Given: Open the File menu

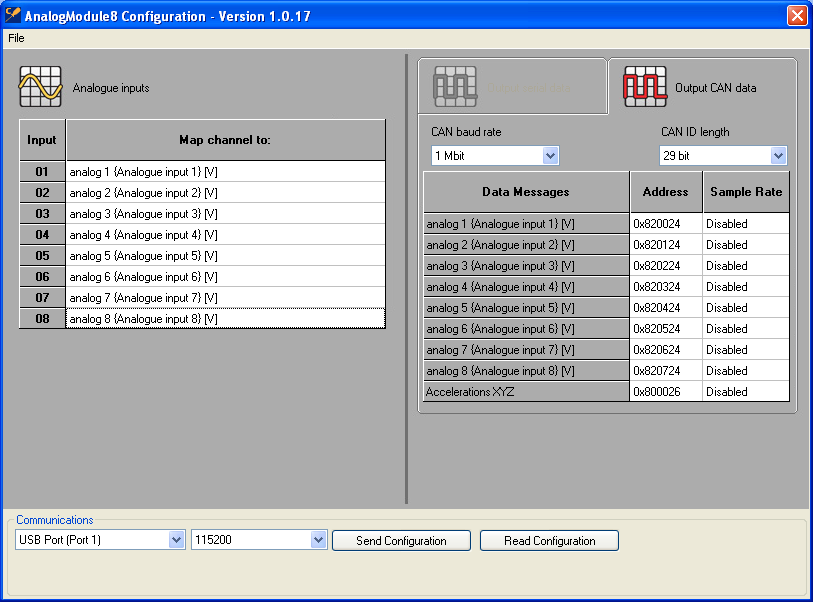Looking at the screenshot, I should click(x=16, y=38).
